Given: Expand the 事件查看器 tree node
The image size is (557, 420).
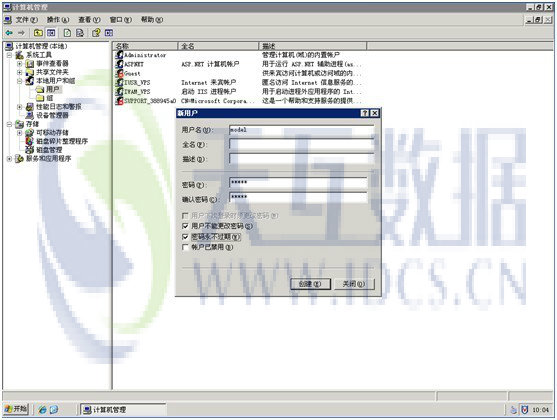Looking at the screenshot, I should pyautogui.click(x=20, y=64).
